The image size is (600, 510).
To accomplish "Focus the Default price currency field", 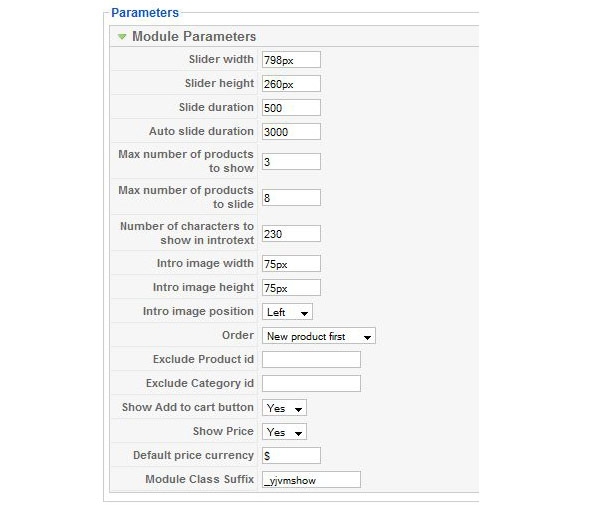I will pos(290,456).
